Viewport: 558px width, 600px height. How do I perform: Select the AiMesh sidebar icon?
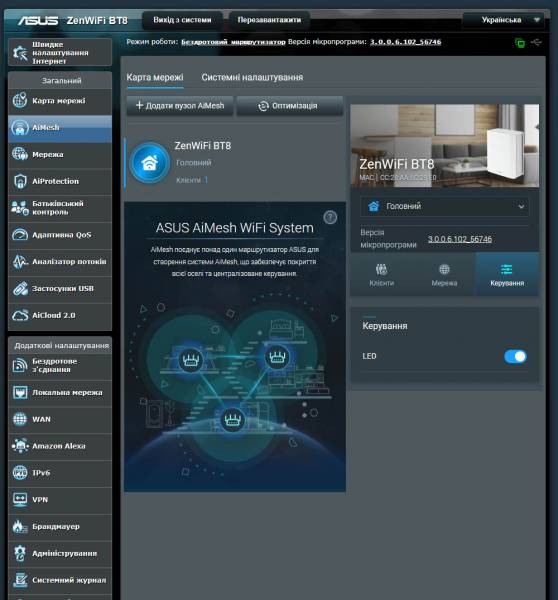20,127
